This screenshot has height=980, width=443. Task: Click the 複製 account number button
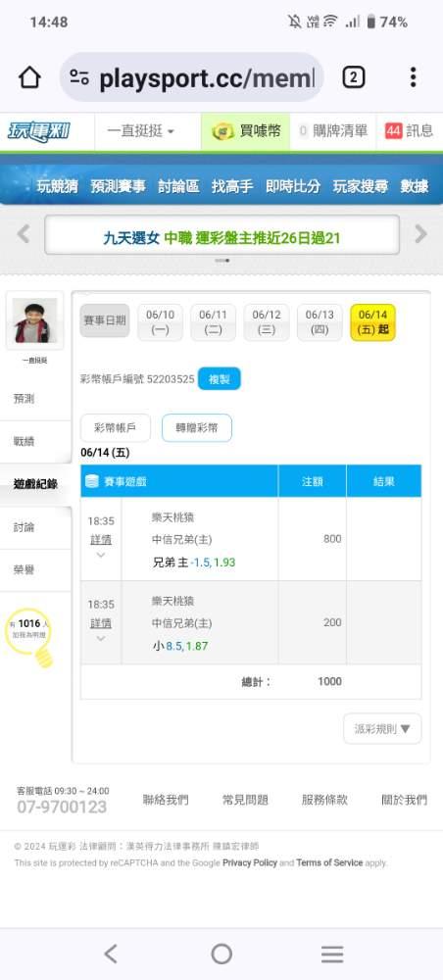click(x=220, y=379)
